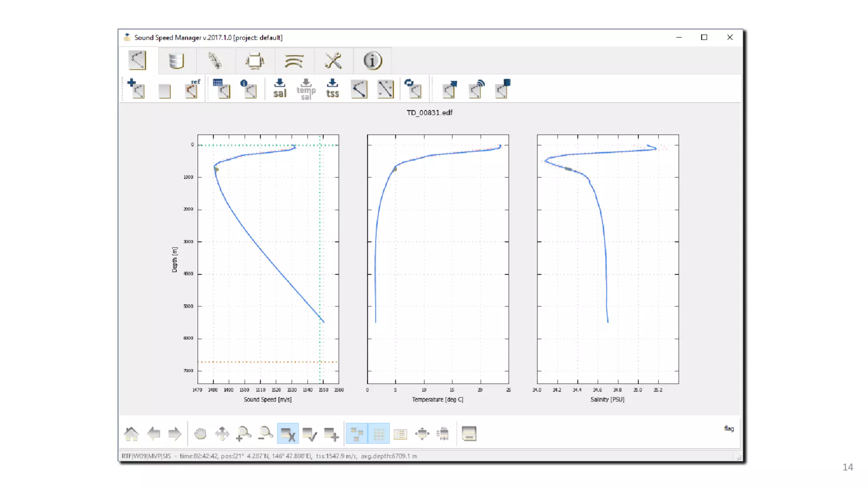This screenshot has height=490, width=868.
Task: Click the transmit data wireless-signal icon
Action: 476,89
